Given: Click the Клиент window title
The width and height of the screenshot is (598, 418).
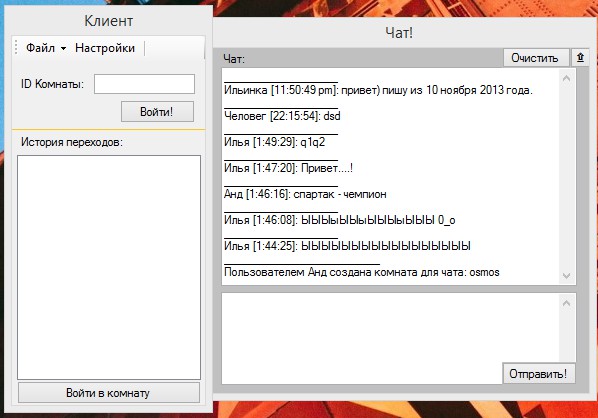Looking at the screenshot, I should (x=109, y=21).
